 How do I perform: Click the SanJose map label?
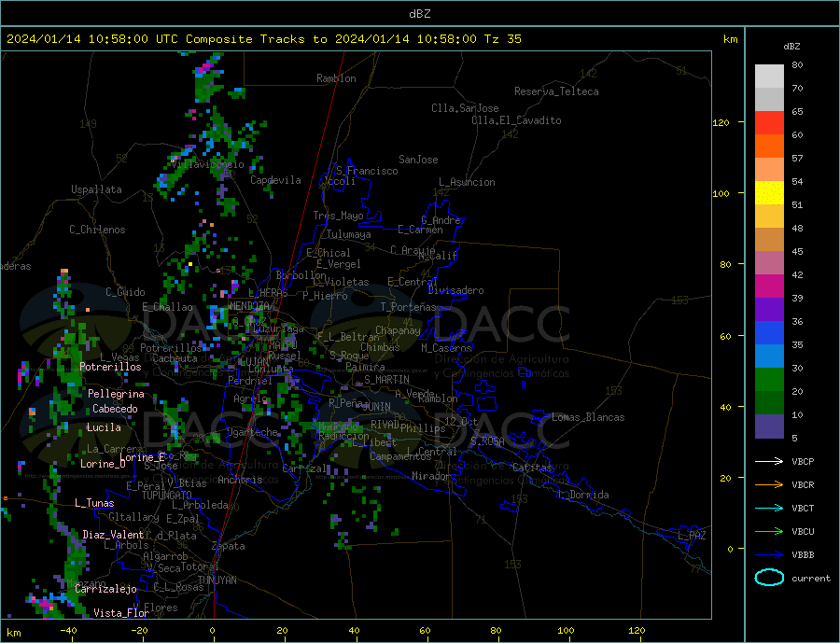tap(418, 160)
